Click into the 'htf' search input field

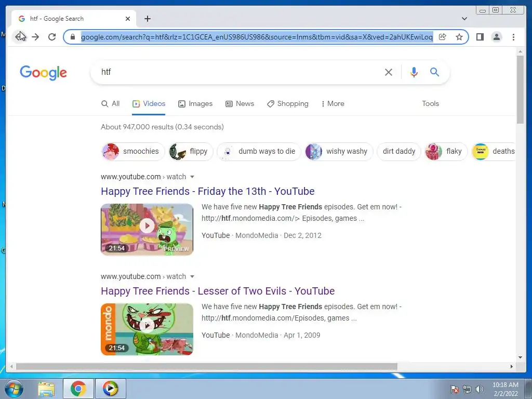pyautogui.click(x=237, y=72)
